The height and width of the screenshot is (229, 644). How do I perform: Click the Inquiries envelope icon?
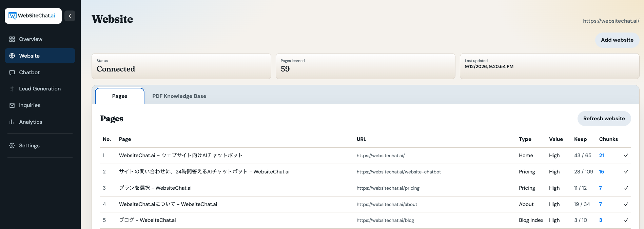coord(12,105)
